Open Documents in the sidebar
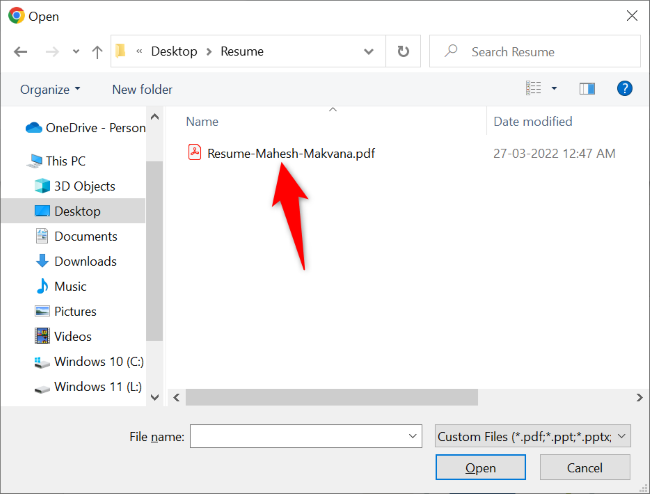The image size is (650, 494). (86, 236)
